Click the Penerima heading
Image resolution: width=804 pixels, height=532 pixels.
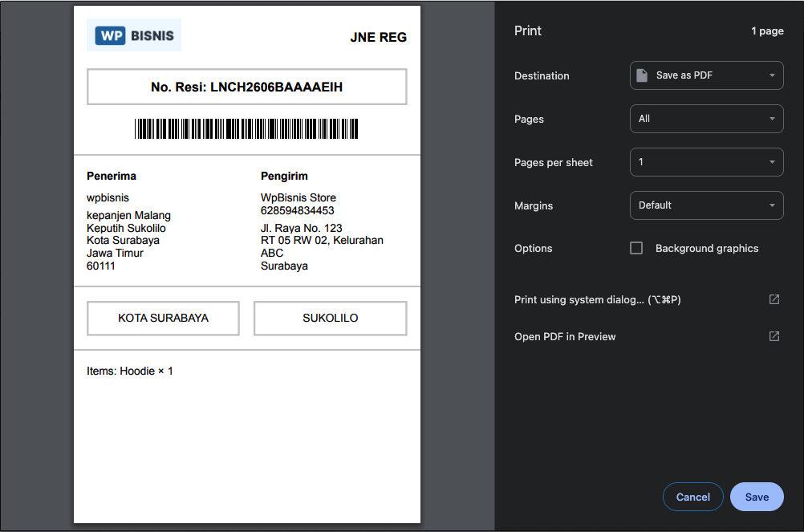click(x=112, y=177)
